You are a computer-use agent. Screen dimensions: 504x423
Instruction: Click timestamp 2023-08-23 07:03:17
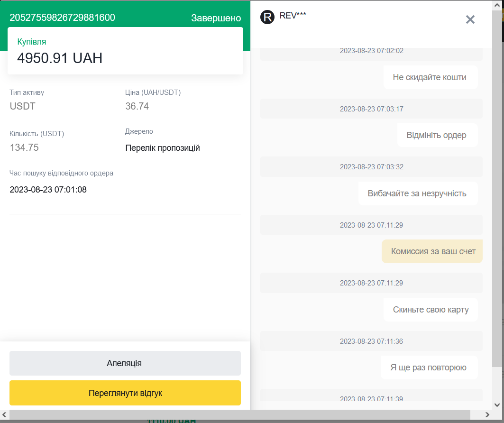[372, 109]
